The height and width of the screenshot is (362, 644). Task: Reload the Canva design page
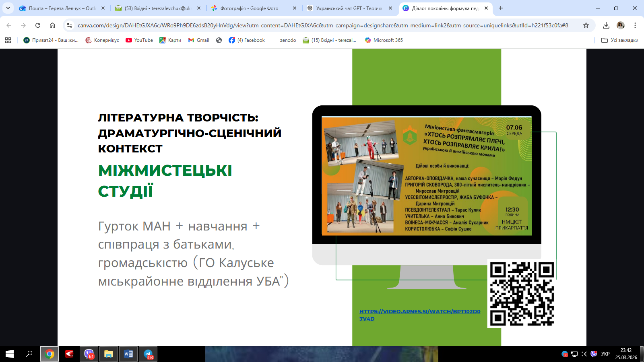point(38,25)
